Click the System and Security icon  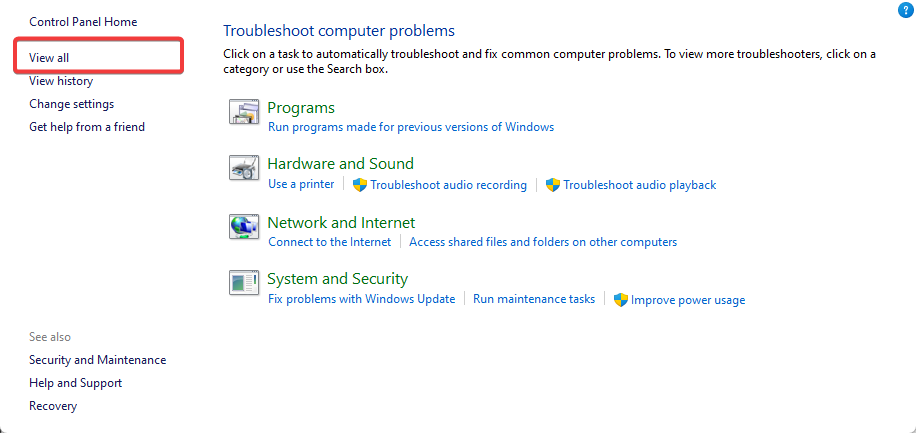pyautogui.click(x=244, y=283)
